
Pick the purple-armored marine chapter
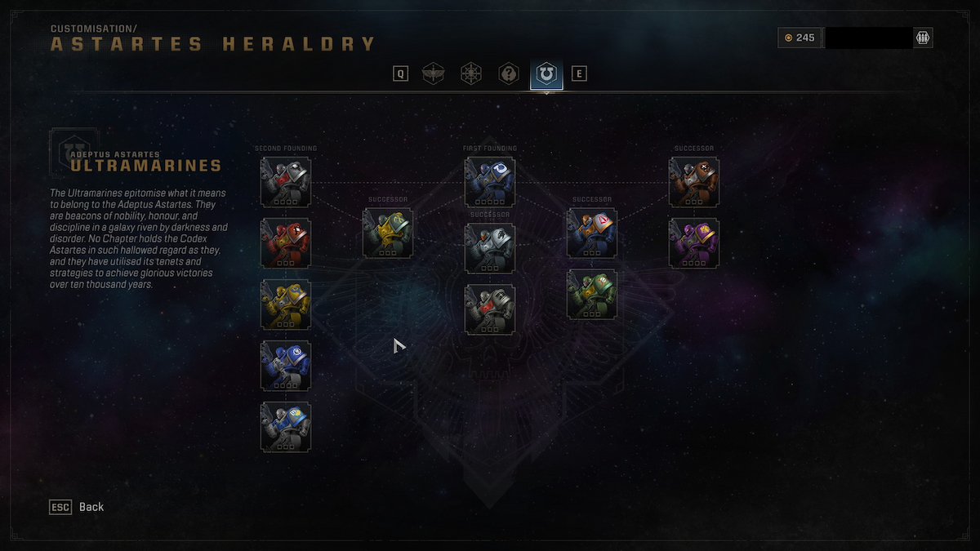[694, 243]
